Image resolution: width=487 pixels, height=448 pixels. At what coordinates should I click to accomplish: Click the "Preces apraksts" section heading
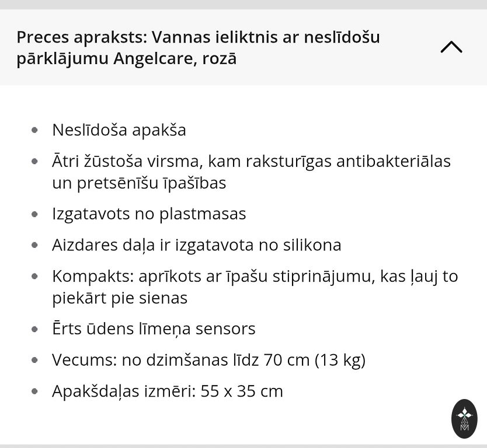click(x=83, y=37)
